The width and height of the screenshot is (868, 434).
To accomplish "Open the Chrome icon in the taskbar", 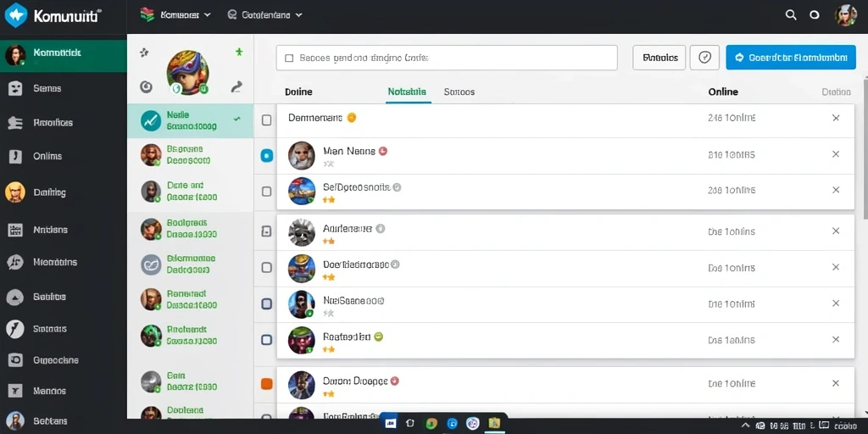I will coord(431,424).
